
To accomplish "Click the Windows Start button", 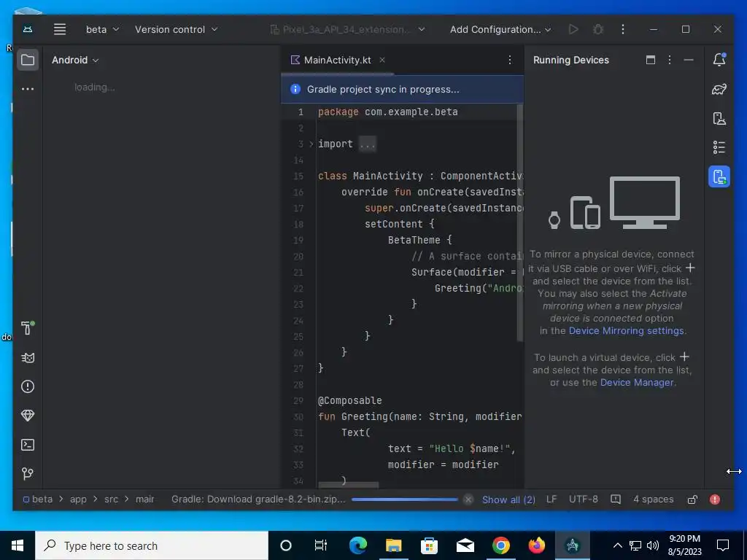I will (x=18, y=545).
